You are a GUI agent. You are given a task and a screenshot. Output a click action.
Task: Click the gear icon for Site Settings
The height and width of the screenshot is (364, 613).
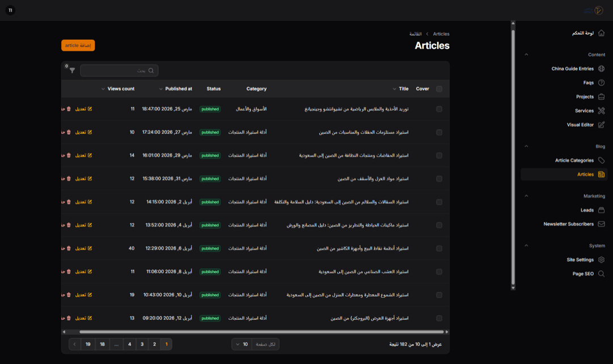click(x=601, y=260)
